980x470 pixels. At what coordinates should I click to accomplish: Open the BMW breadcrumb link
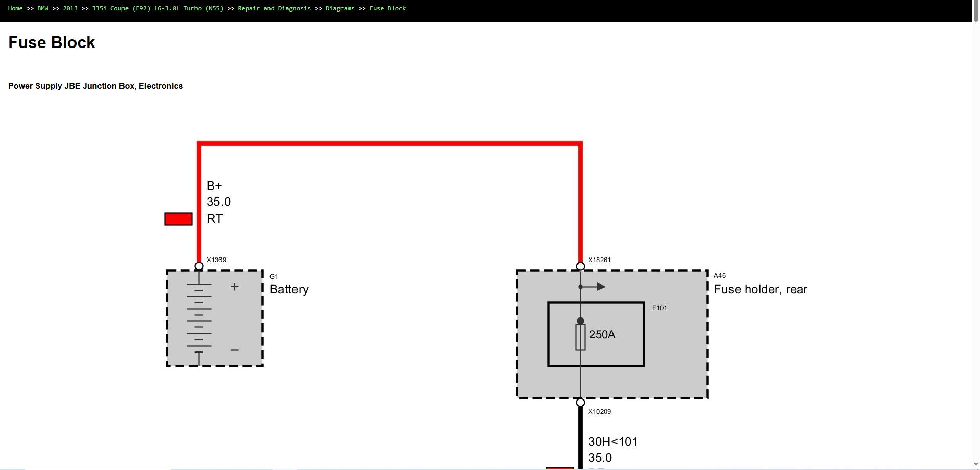click(x=43, y=8)
